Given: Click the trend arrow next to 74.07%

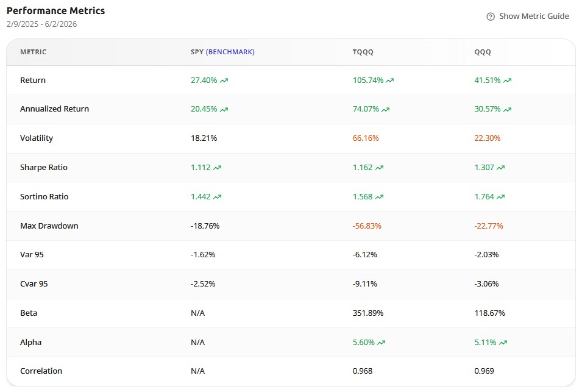Looking at the screenshot, I should [x=386, y=110].
